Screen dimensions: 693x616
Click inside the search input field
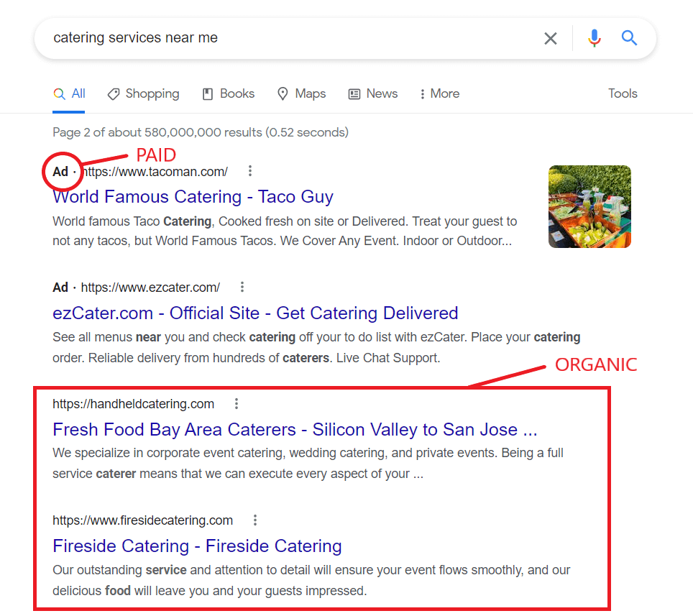tap(288, 37)
